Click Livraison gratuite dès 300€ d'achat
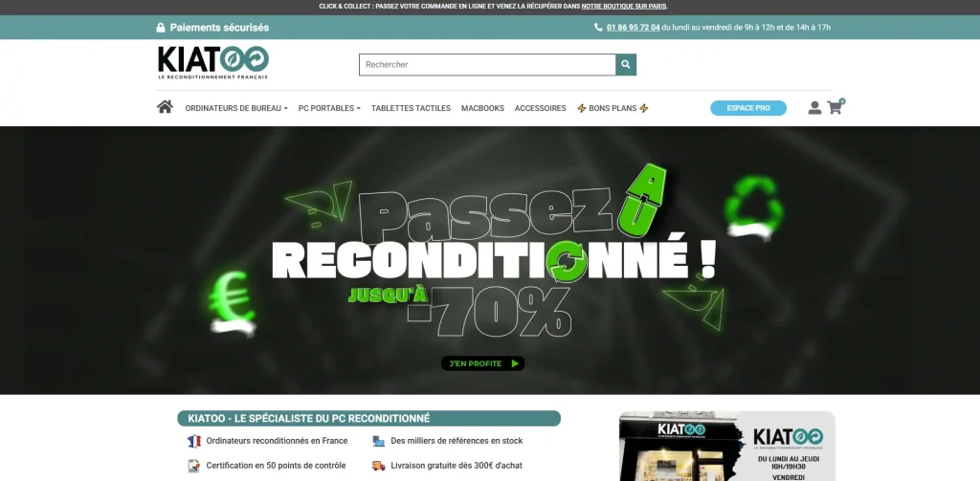The image size is (980, 481). (457, 466)
